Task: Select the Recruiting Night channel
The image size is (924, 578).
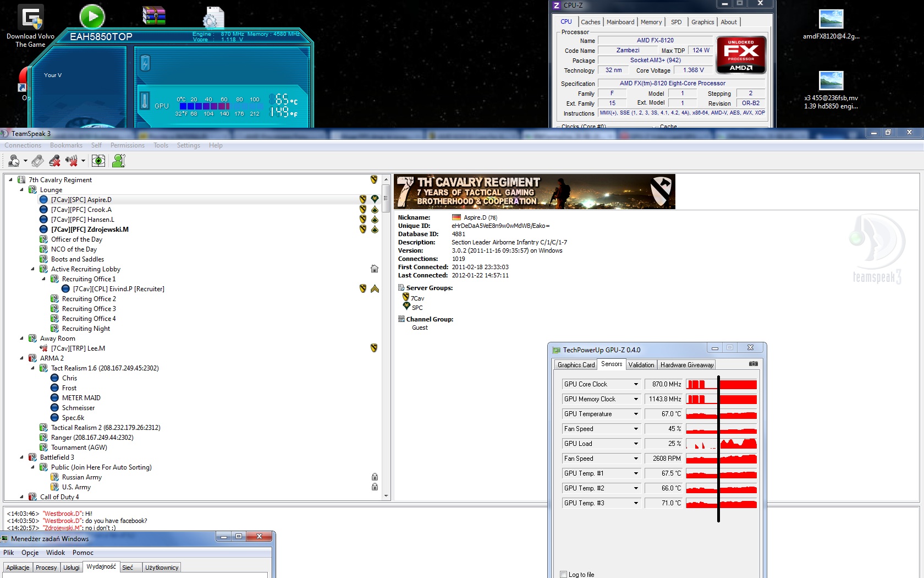Action: pos(86,329)
